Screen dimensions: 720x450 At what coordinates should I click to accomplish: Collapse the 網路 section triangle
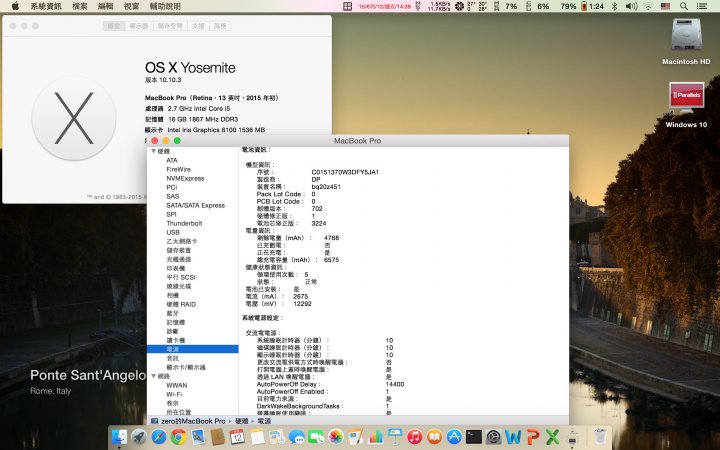pos(153,376)
